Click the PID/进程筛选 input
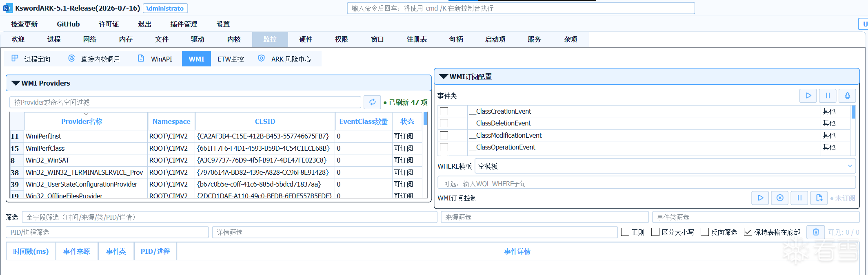The image size is (868, 275). click(x=107, y=232)
